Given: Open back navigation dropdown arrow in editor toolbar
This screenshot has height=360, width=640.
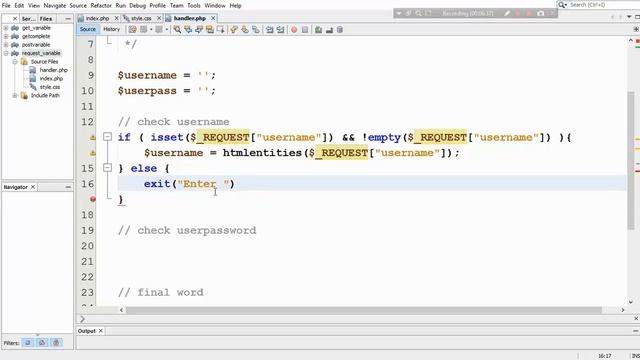Looking at the screenshot, I should (151, 30).
